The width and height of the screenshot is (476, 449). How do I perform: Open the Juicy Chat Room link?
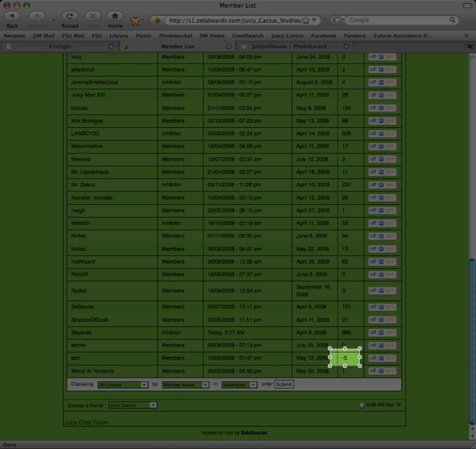(x=86, y=422)
